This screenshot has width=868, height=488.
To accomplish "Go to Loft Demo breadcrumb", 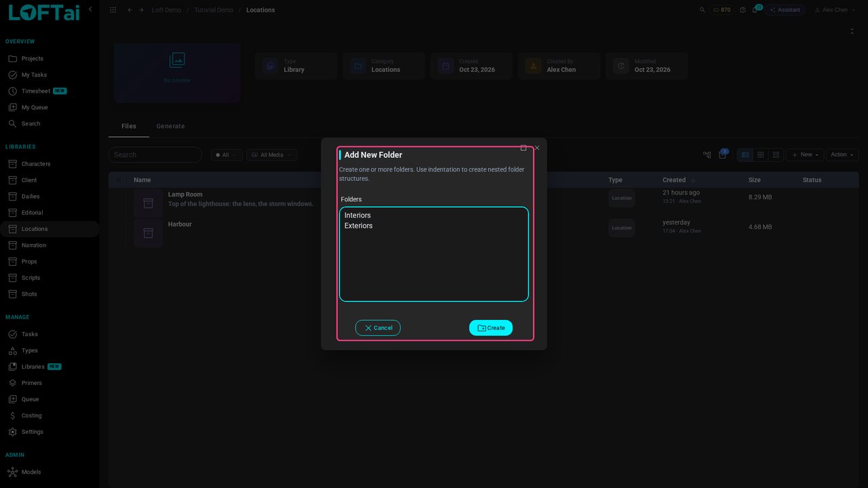I will point(166,10).
